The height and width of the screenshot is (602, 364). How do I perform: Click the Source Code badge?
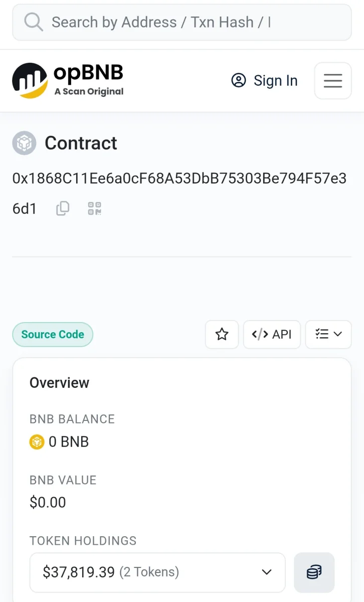point(53,335)
